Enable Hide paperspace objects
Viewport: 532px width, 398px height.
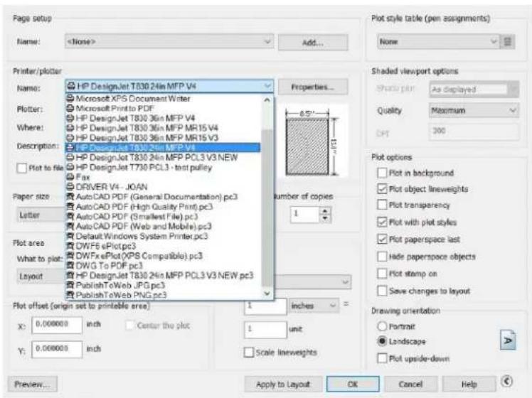(382, 257)
